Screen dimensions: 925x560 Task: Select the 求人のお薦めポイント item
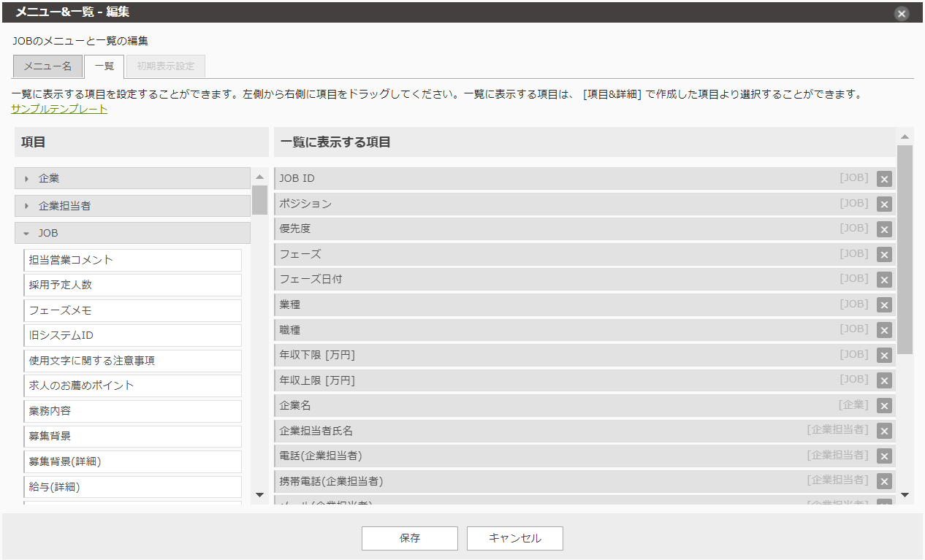click(x=132, y=386)
